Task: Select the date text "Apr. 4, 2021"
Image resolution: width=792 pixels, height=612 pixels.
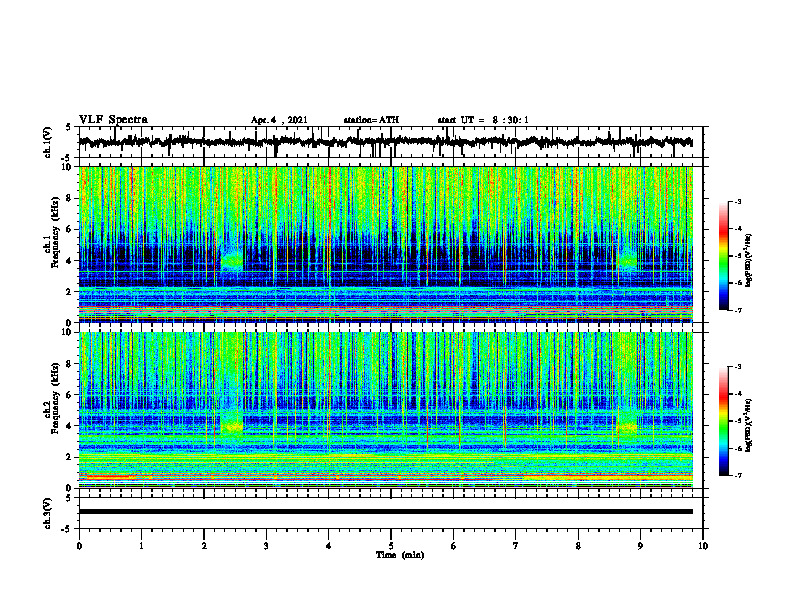Action: [279, 120]
